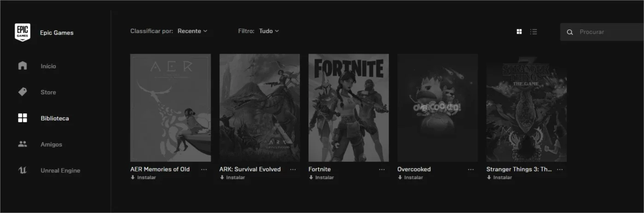Click the Epic Games shield logo
644x213 pixels.
pos(23,32)
